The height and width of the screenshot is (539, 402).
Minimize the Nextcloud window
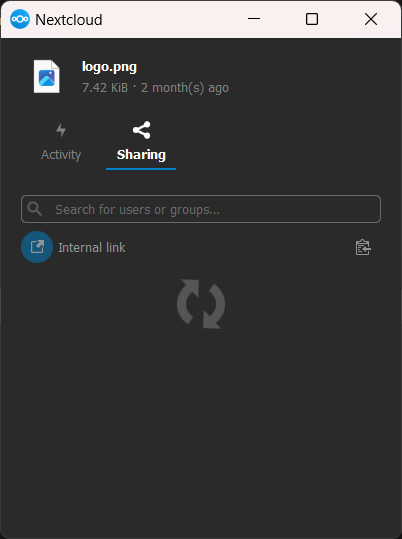[x=254, y=19]
